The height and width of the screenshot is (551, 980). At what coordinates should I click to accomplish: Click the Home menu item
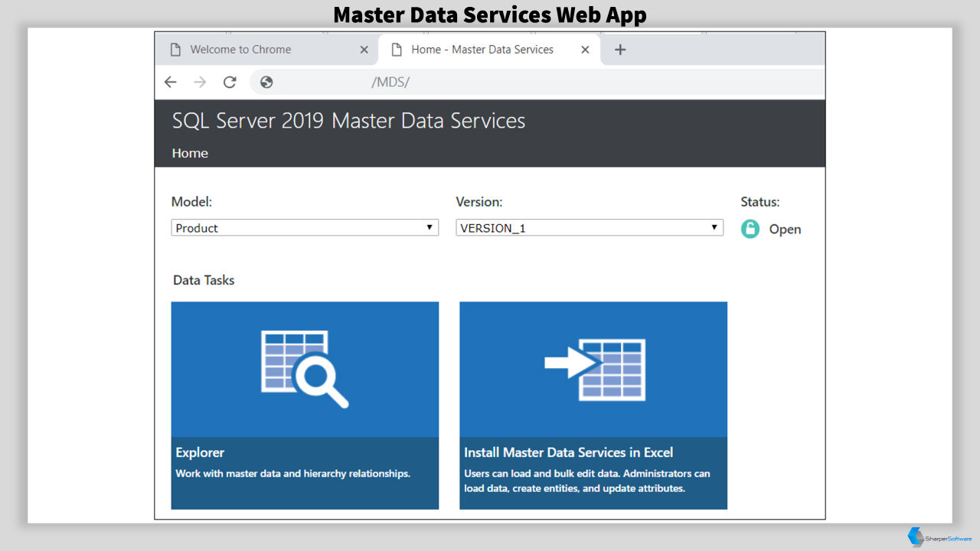point(190,153)
